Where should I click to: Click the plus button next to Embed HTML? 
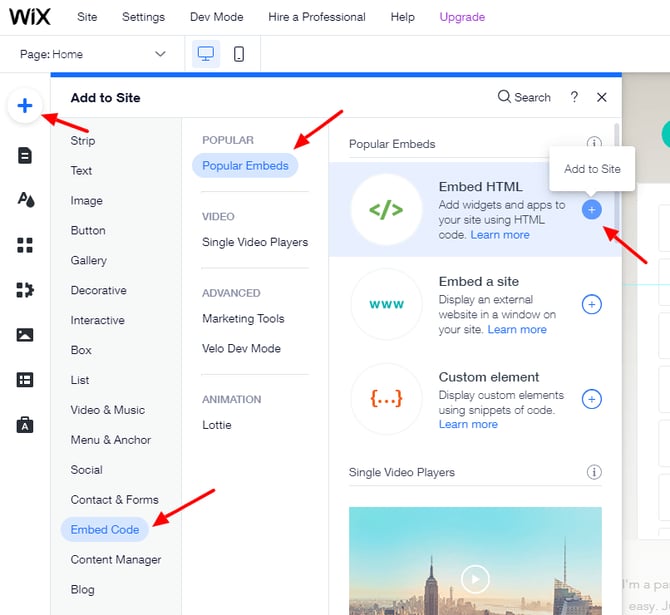coord(592,209)
